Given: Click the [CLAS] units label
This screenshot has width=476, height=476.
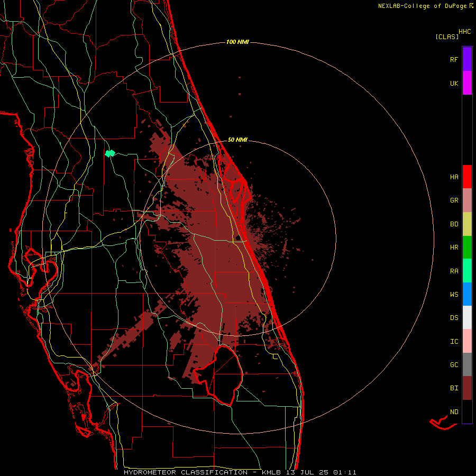Looking at the screenshot, I should pyautogui.click(x=447, y=36).
